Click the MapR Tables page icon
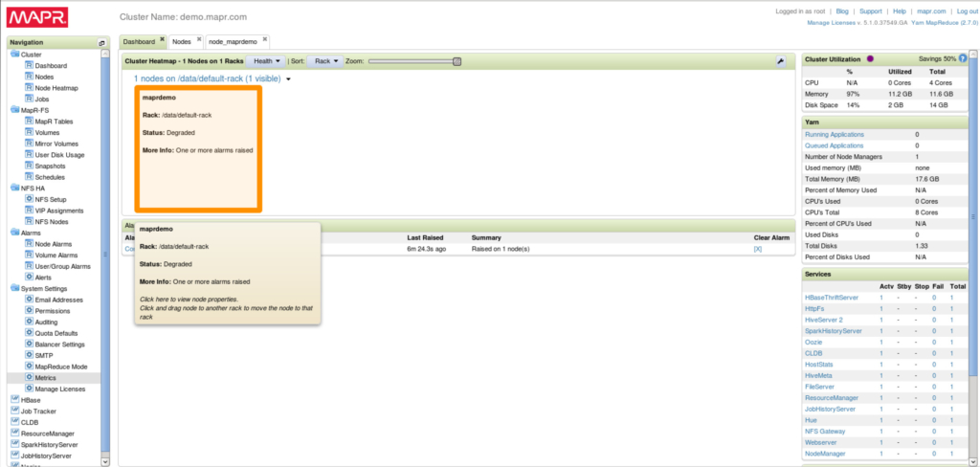980x467 pixels. click(x=29, y=122)
